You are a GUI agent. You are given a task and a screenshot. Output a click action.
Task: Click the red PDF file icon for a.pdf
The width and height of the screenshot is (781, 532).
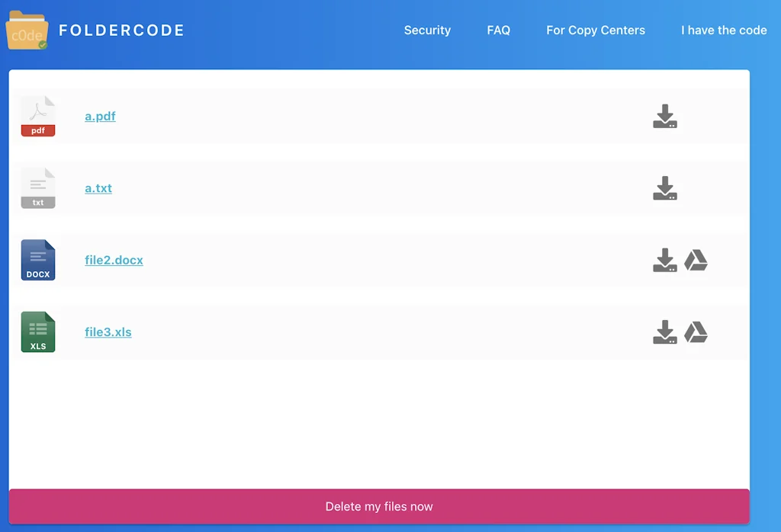click(x=38, y=116)
